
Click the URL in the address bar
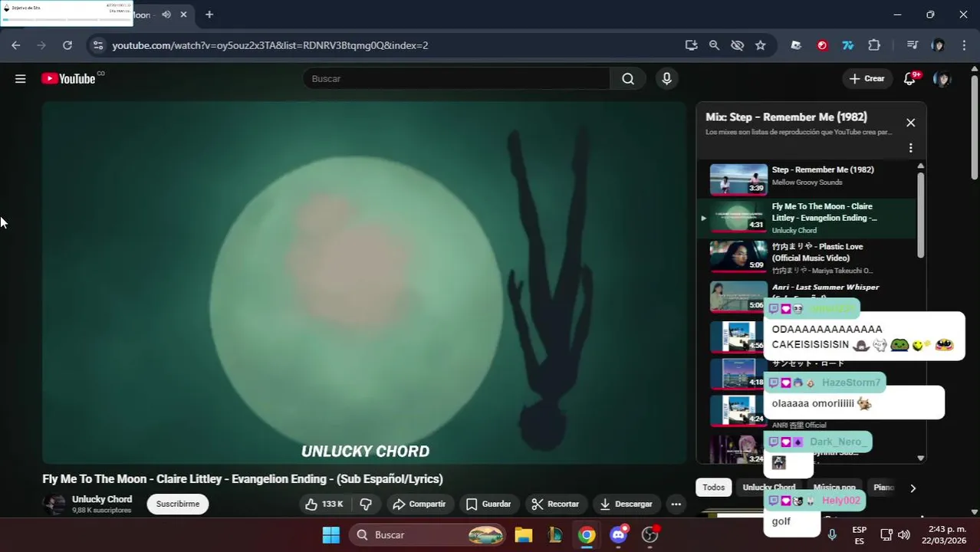tap(270, 45)
